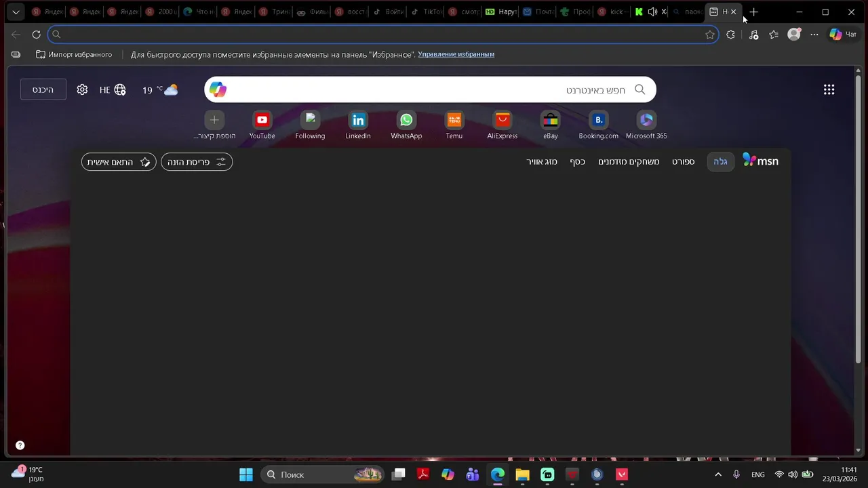This screenshot has height=488, width=868.
Task: Select the כסף feed tab
Action: click(x=577, y=161)
